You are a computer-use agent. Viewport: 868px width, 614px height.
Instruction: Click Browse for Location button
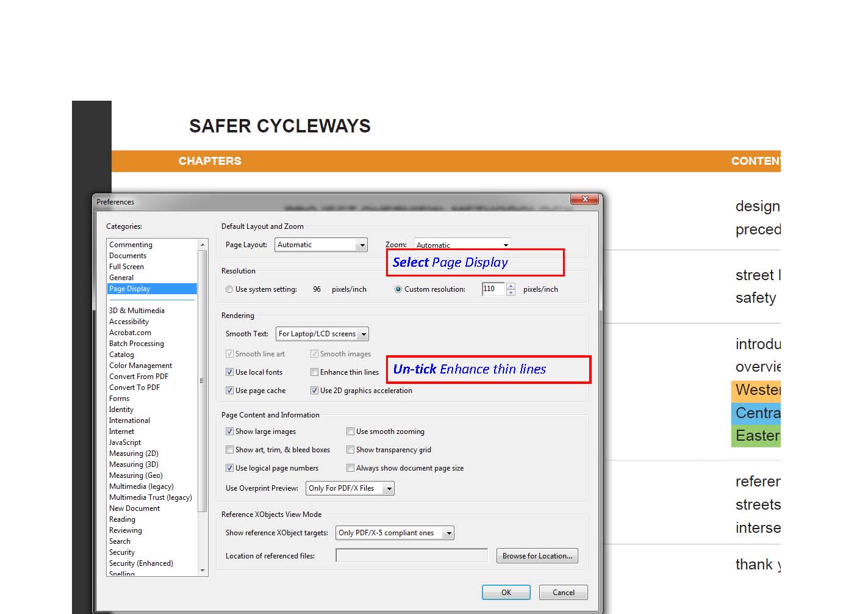pyautogui.click(x=537, y=556)
